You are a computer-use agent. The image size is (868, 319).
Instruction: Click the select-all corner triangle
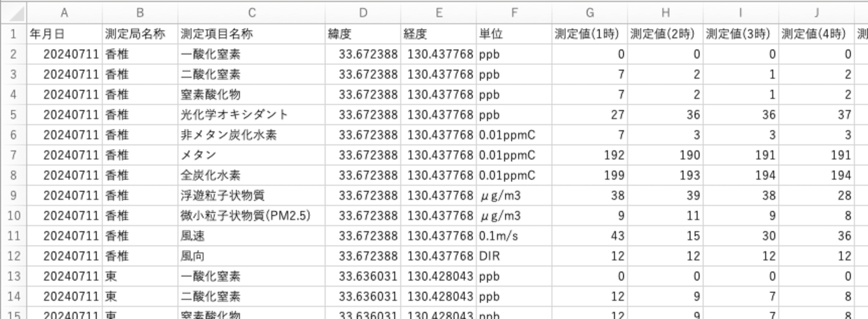click(14, 13)
